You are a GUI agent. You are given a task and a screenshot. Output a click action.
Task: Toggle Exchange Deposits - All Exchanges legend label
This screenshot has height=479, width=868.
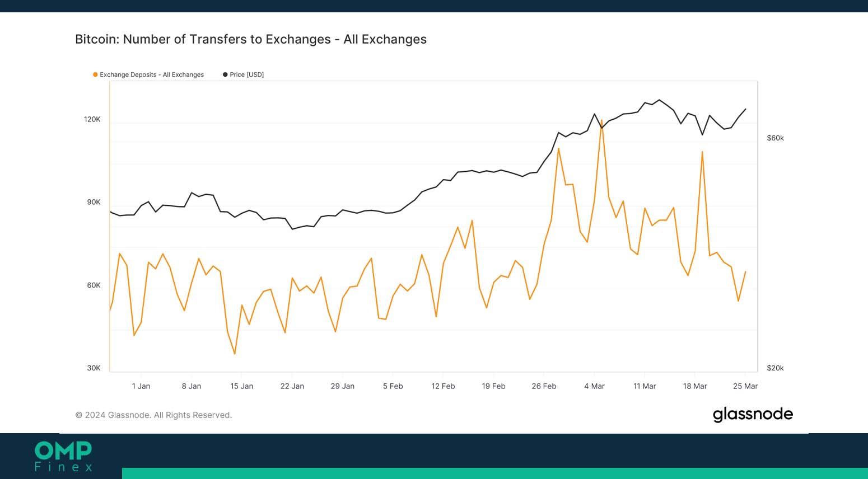pos(152,74)
